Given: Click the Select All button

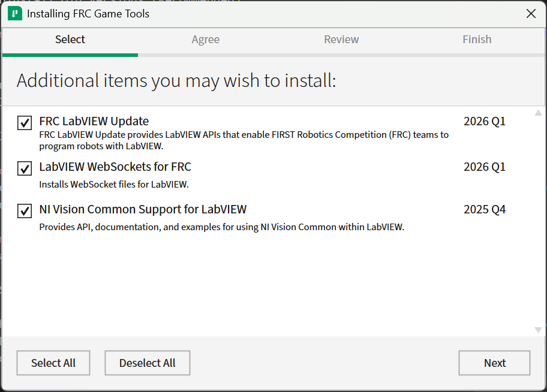Looking at the screenshot, I should (x=53, y=363).
